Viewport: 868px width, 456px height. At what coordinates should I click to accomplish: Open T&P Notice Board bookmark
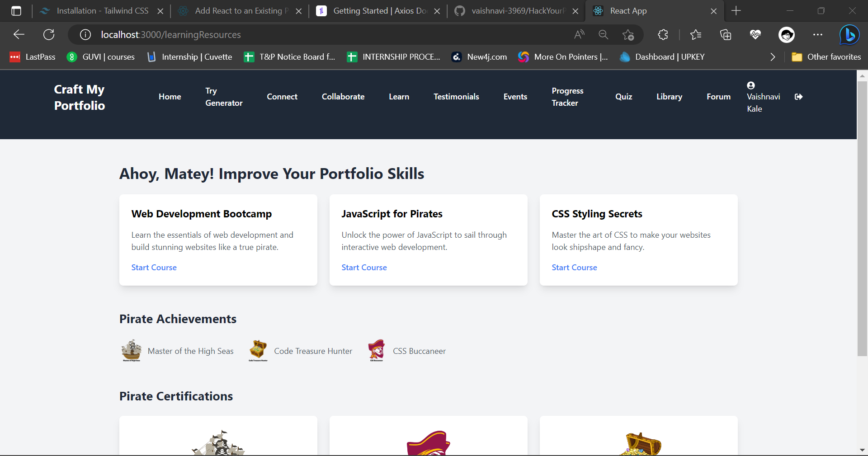point(289,57)
